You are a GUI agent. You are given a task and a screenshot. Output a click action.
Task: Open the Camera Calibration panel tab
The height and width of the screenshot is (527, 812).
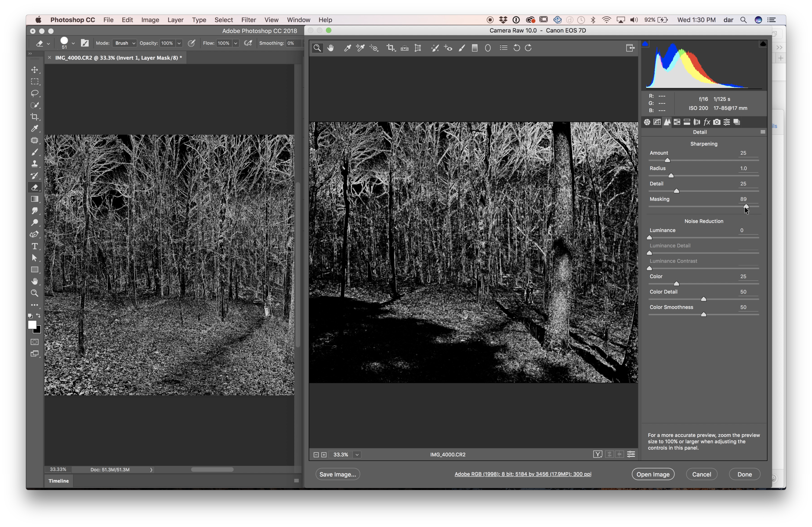point(717,122)
